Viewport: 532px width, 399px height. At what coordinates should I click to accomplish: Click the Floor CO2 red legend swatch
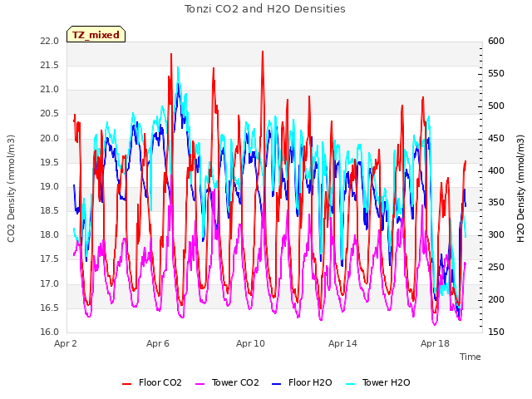pos(126,384)
